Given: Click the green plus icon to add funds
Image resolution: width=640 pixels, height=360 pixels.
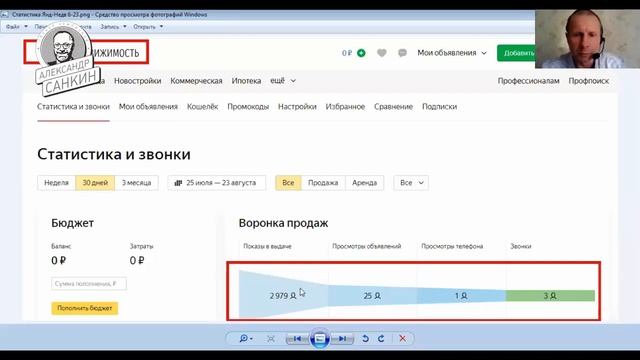Looking at the screenshot, I should click(361, 53).
